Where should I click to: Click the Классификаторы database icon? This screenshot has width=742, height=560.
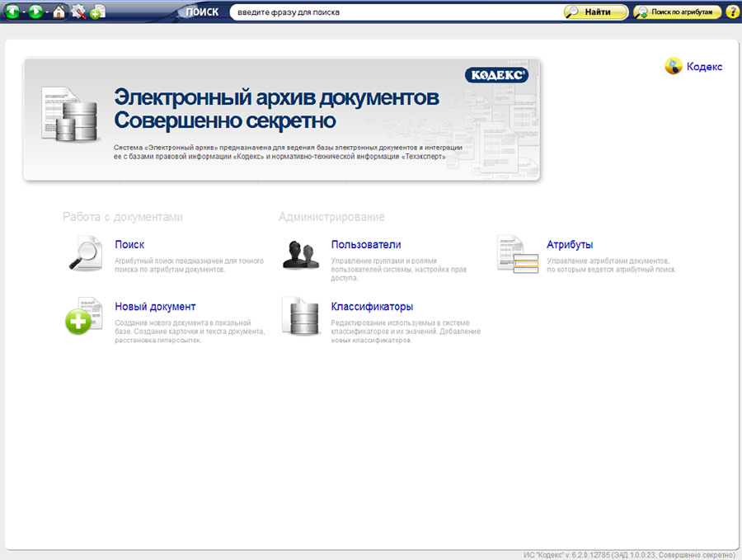300,316
